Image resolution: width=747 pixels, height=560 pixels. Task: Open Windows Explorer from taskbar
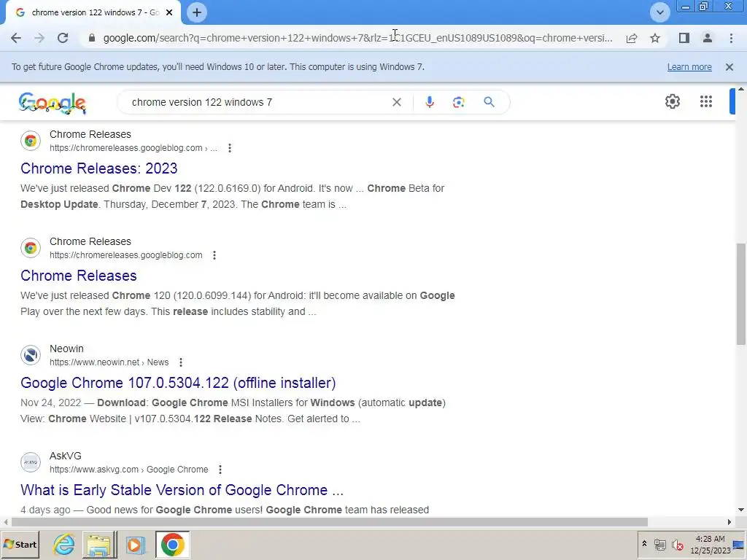point(99,544)
